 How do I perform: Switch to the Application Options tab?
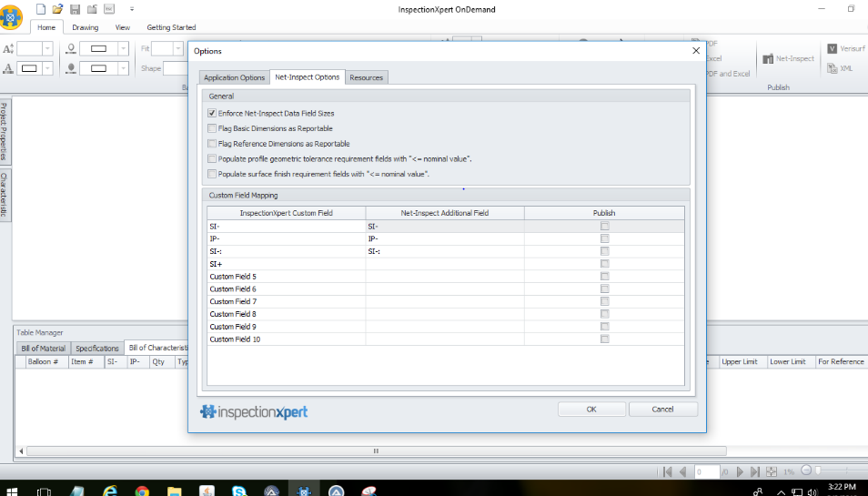click(x=234, y=77)
